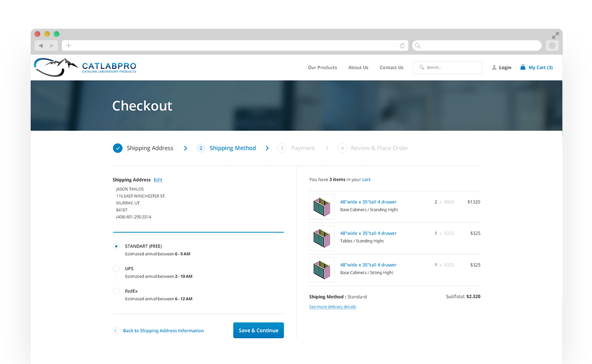592x364 pixels.
Task: Go to the About Us page
Action: click(x=358, y=68)
